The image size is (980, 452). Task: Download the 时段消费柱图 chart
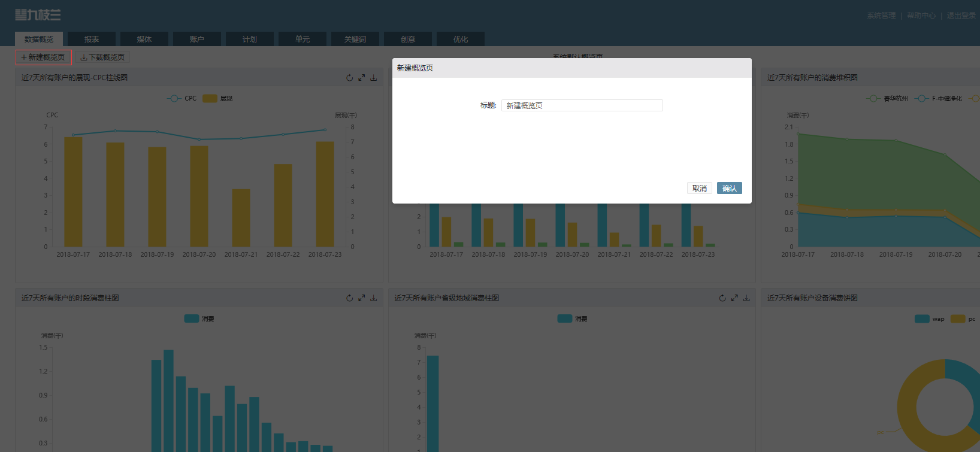point(374,298)
